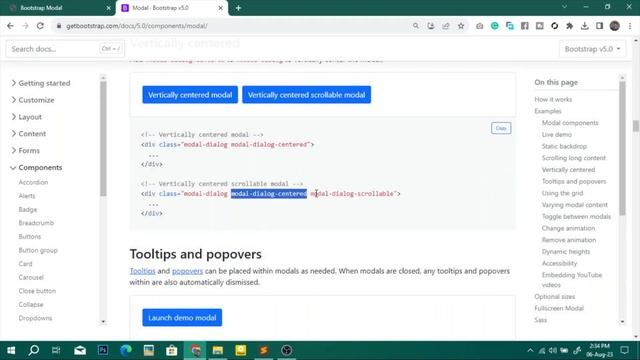Launch Mail from the taskbar
Image resolution: width=640 pixels, height=360 pixels.
click(x=80, y=350)
